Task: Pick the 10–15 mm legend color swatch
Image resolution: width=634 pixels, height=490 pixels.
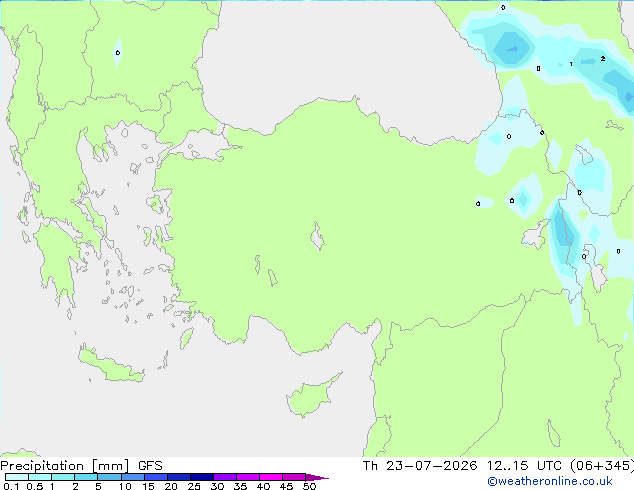Action: (132, 477)
